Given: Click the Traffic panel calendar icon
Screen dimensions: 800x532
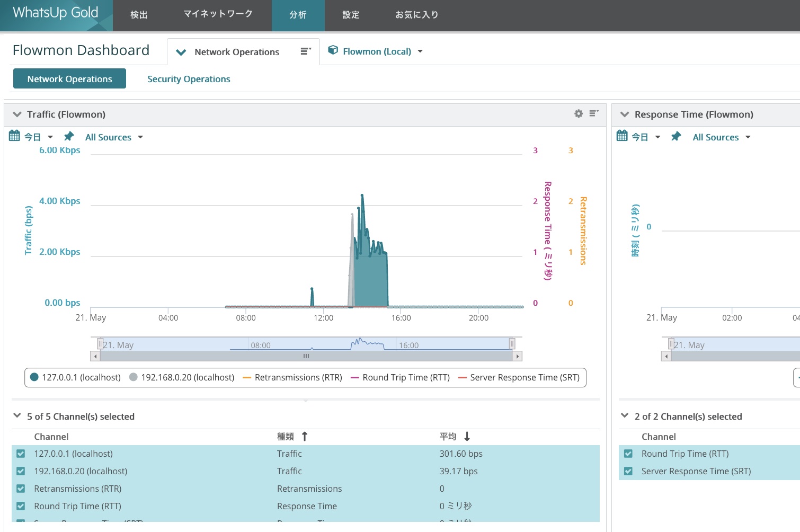Looking at the screenshot, I should point(14,136).
